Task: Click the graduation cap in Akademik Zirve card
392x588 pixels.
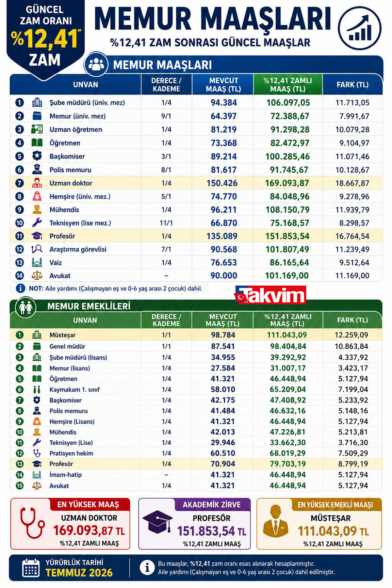Action: (158, 522)
